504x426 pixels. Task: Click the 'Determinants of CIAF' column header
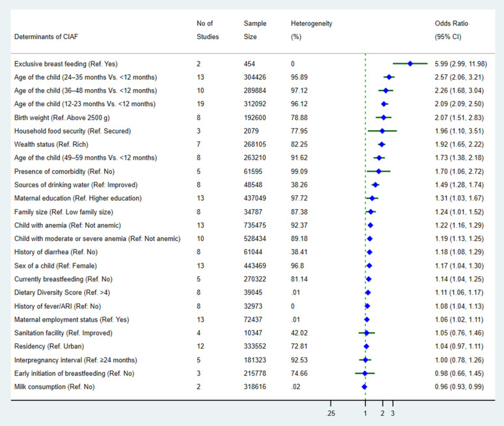46,36
